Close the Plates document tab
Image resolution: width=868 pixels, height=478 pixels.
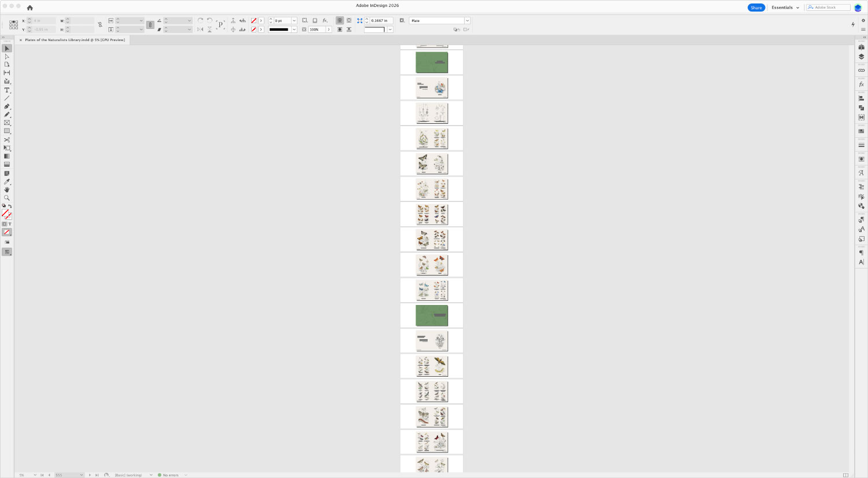click(21, 40)
